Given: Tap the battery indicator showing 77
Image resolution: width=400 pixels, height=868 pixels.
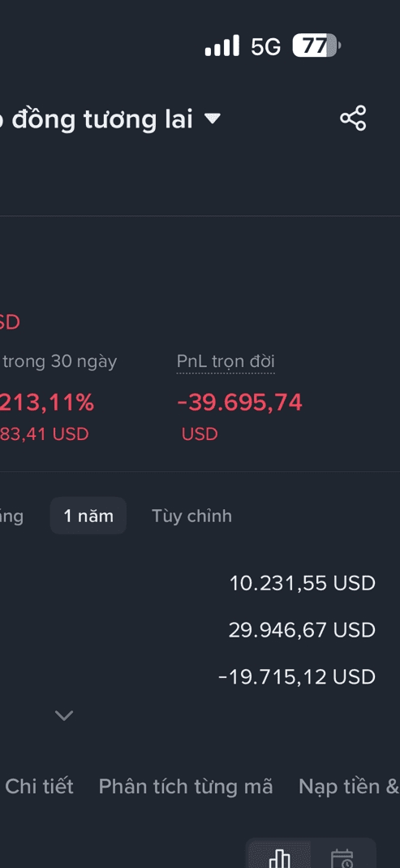Looking at the screenshot, I should click(316, 46).
